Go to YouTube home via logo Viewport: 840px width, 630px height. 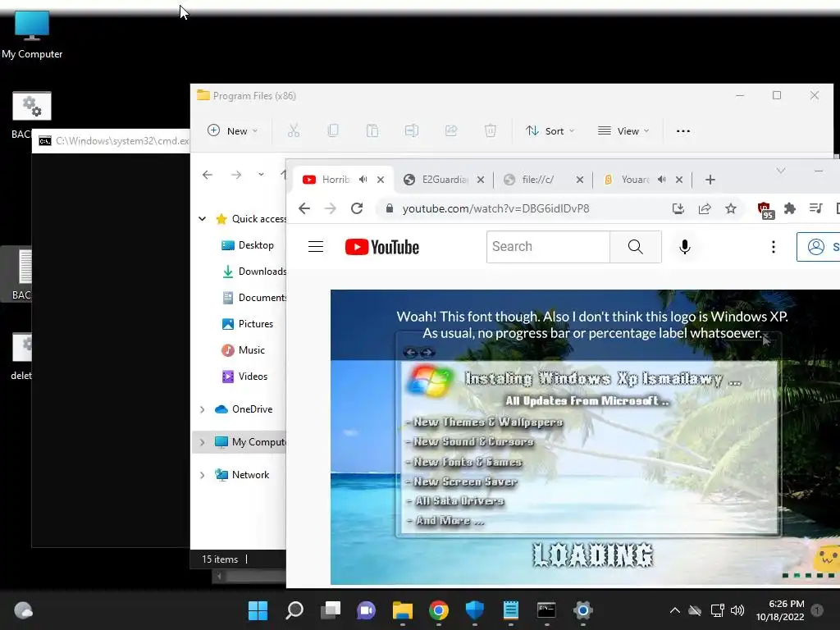(382, 247)
